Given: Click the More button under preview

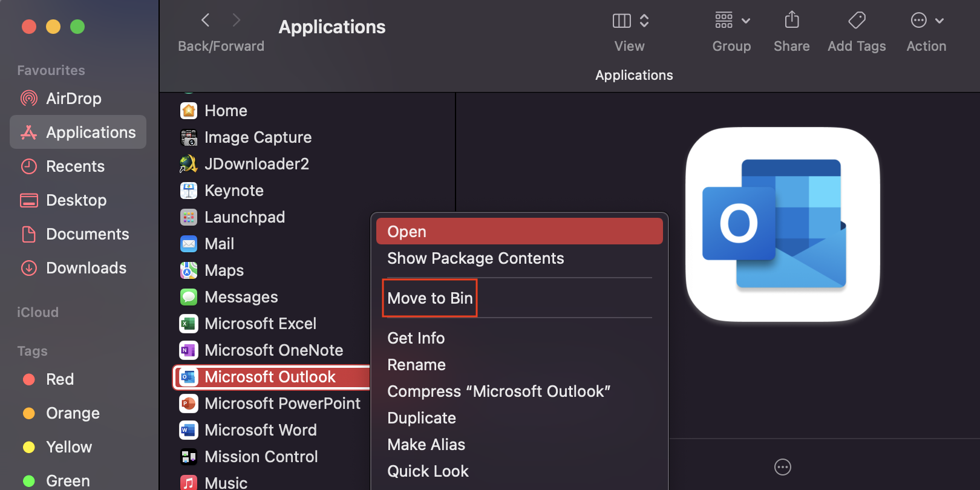Looking at the screenshot, I should click(x=783, y=467).
